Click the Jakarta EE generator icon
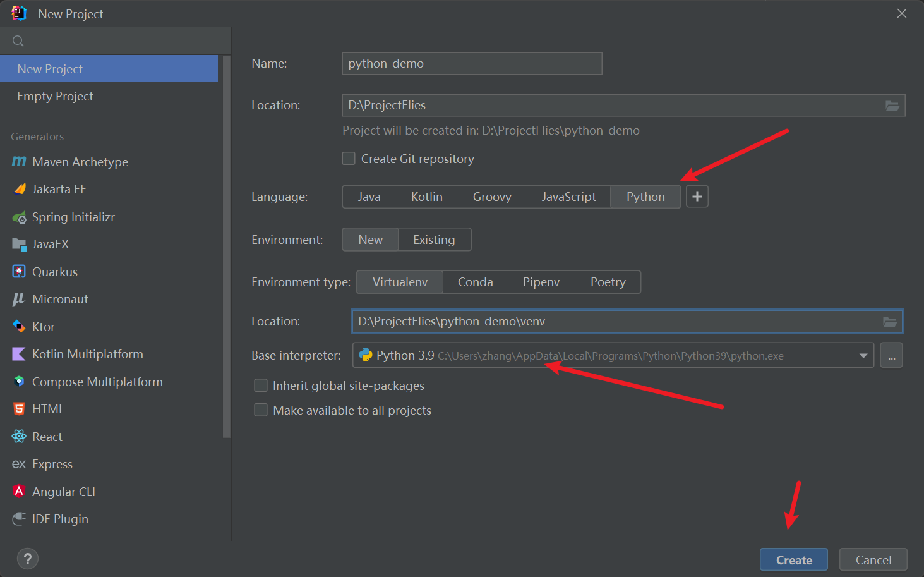Image resolution: width=924 pixels, height=577 pixels. (x=20, y=189)
